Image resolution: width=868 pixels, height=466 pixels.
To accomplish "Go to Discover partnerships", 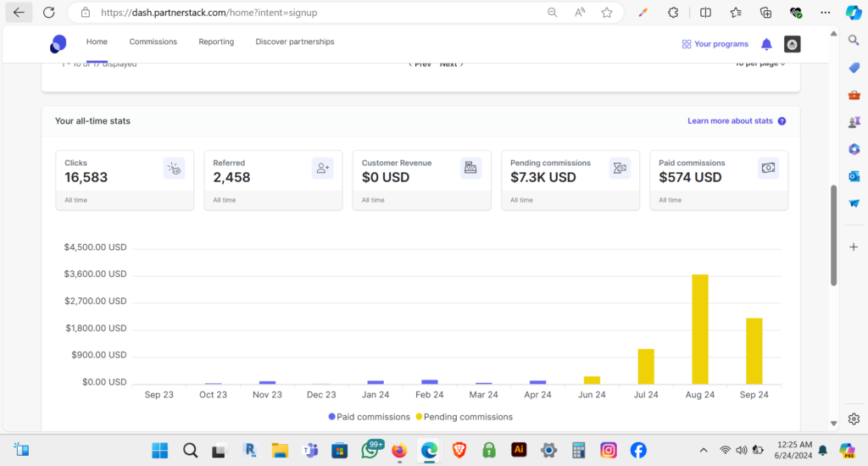I will pos(294,42).
